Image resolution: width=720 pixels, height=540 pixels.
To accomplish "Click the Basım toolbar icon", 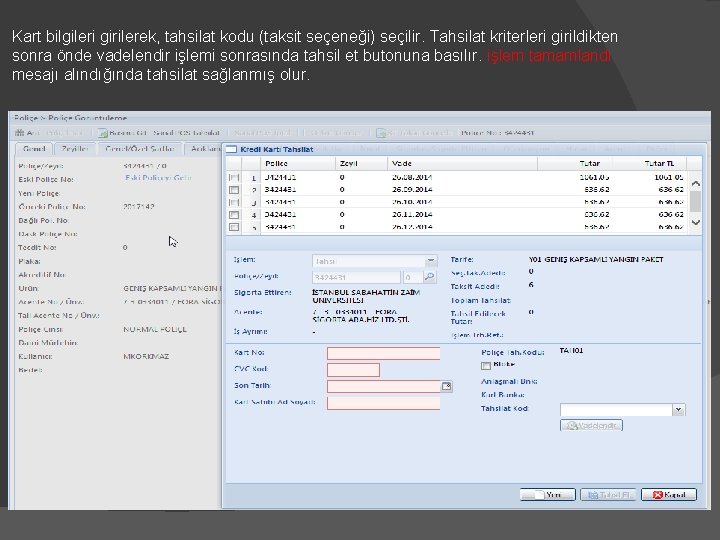I will click(x=102, y=133).
